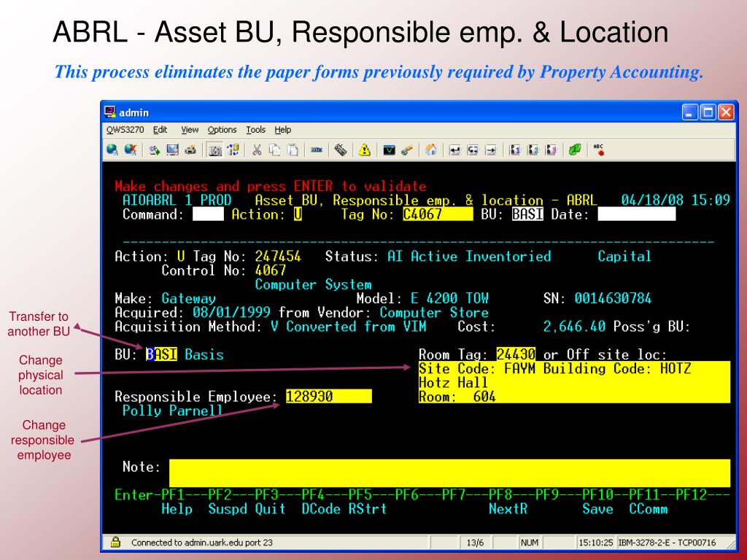
Task: Click the Help PF1 label
Action: (x=177, y=508)
